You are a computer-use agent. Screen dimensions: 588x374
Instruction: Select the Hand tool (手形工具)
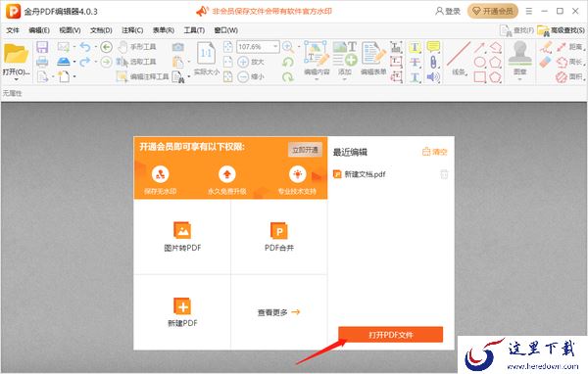tap(137, 47)
